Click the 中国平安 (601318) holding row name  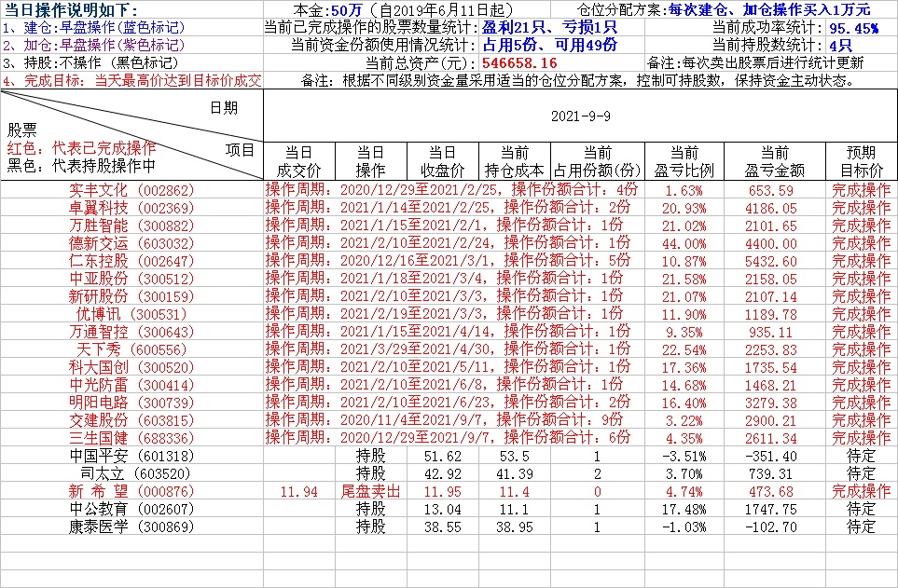click(131, 457)
